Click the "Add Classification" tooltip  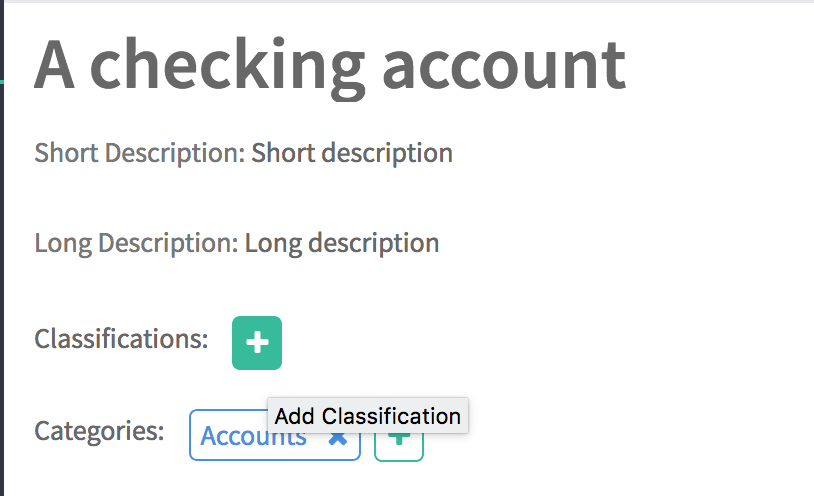click(x=367, y=416)
